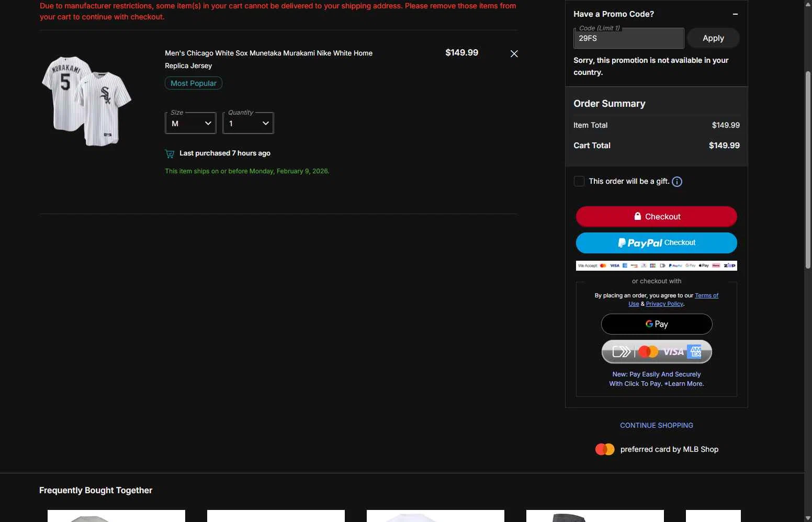Select the Click to Pay card button
The width and height of the screenshot is (812, 522).
657,352
